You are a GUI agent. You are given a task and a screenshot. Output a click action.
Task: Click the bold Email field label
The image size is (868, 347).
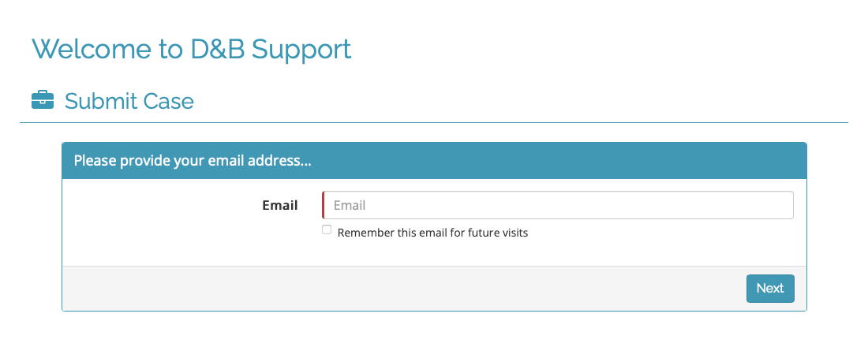tap(280, 205)
